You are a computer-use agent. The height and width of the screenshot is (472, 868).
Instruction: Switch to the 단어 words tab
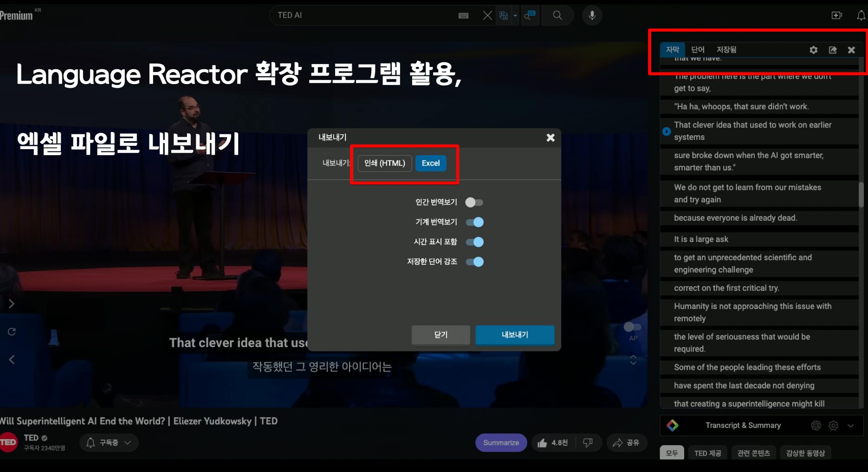pos(698,49)
